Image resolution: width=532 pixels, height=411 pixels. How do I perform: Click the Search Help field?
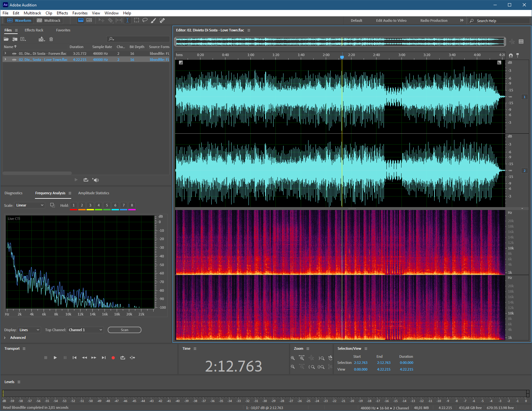(x=499, y=21)
